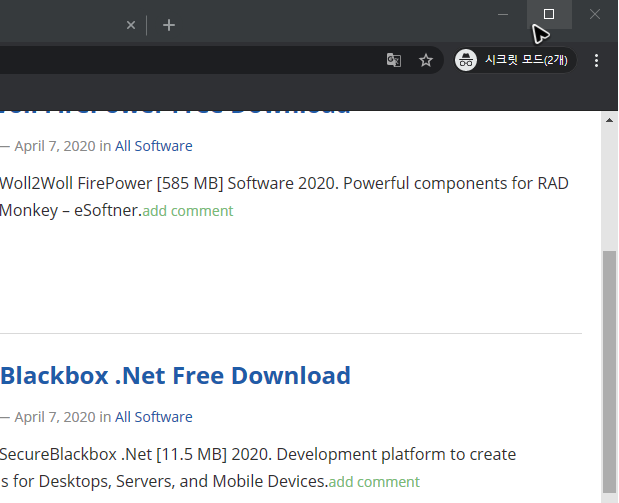Close the browser window
This screenshot has width=619, height=503.
click(x=595, y=15)
